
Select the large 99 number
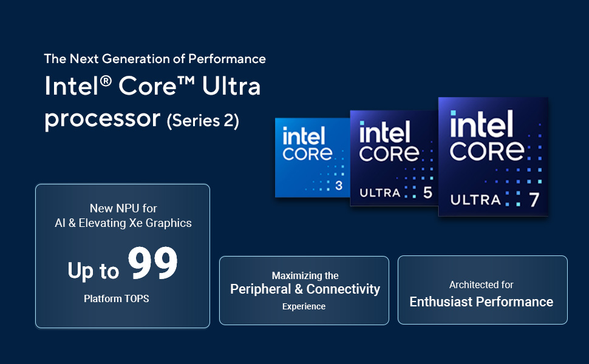point(152,263)
